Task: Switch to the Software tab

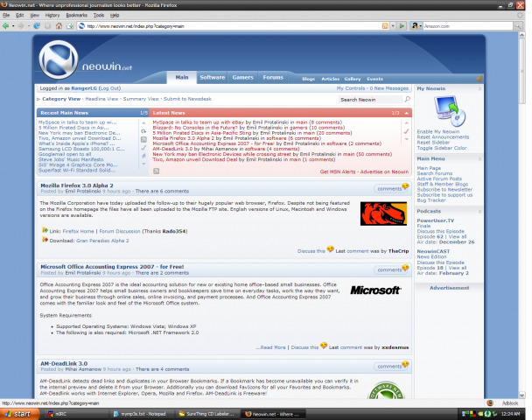Action: pos(213,77)
